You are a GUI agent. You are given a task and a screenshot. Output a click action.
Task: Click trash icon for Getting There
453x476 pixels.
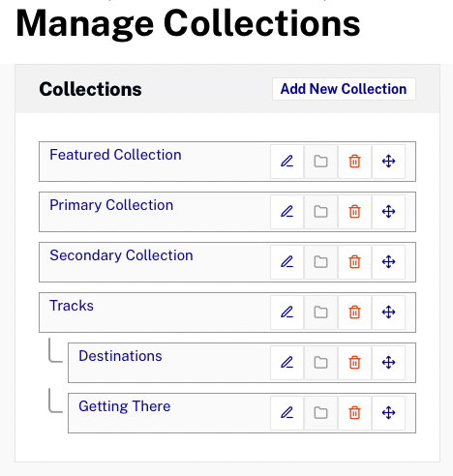(354, 413)
